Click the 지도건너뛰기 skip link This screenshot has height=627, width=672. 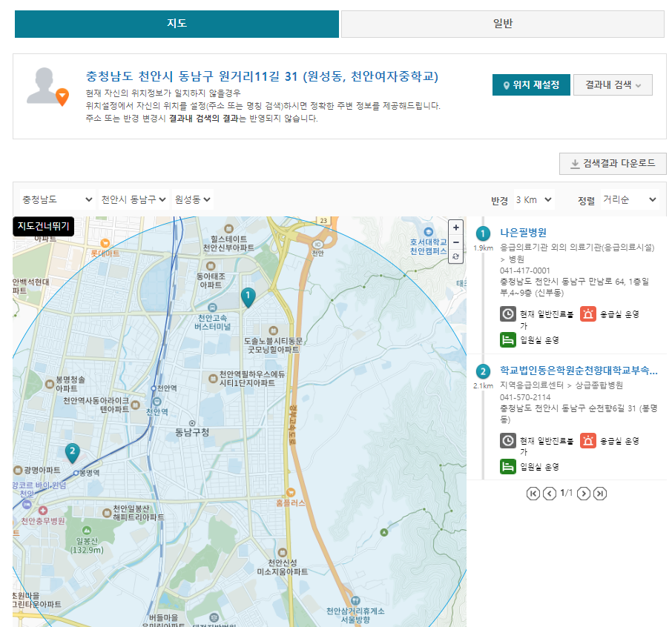(x=43, y=226)
